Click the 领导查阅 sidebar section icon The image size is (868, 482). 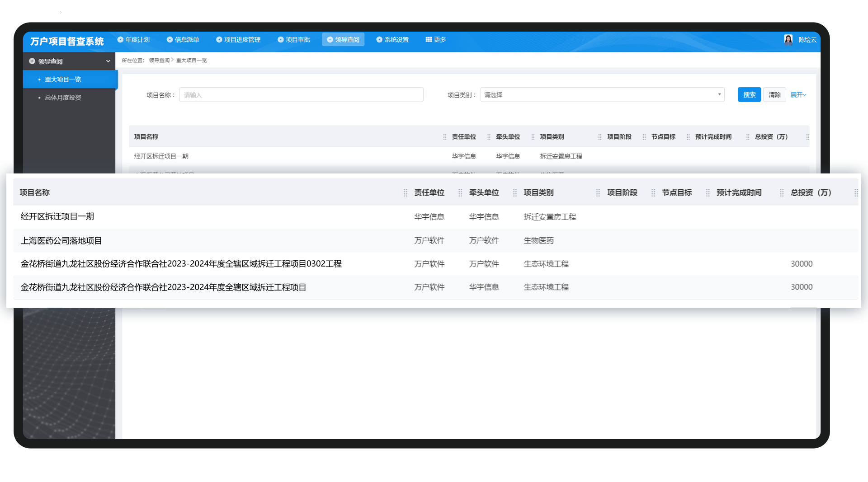[x=32, y=61]
